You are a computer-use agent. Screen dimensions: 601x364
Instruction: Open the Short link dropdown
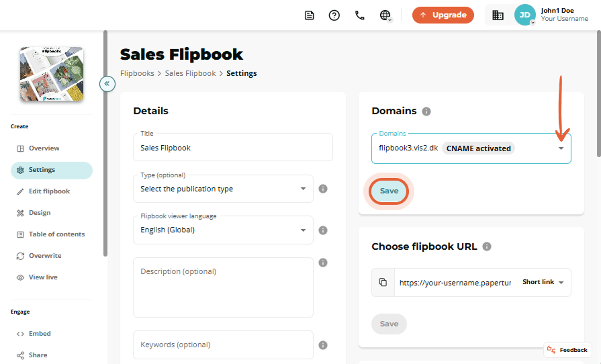coord(543,282)
